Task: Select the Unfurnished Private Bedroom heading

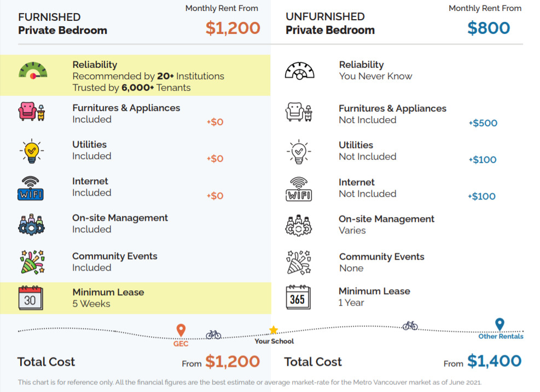Action: 330,24
